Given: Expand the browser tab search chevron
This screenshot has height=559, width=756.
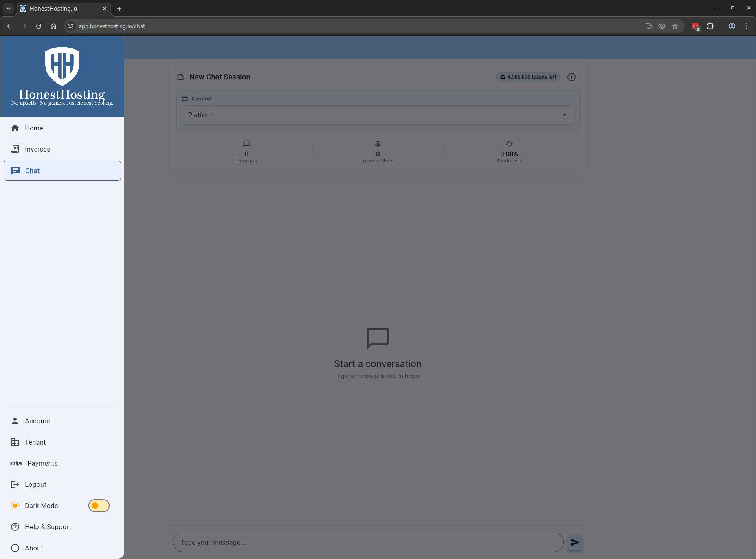Looking at the screenshot, I should pos(9,8).
